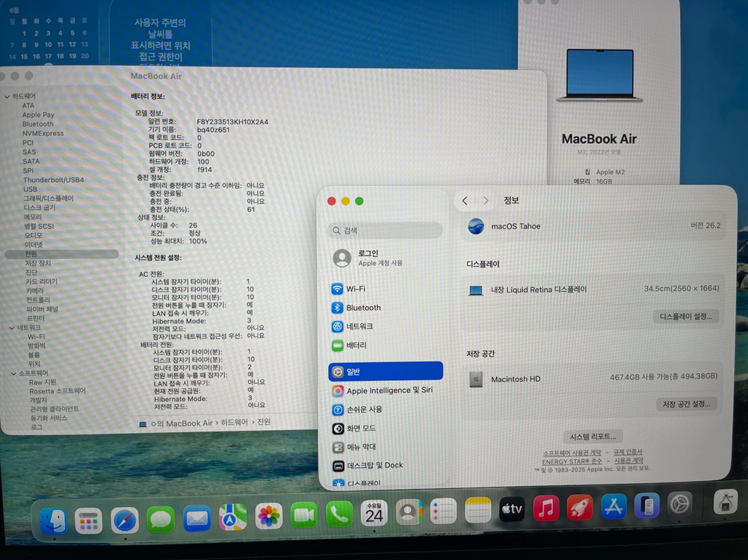This screenshot has width=748, height=560.
Task: Open Apple Intelligence 및 Siri settings
Action: tap(386, 391)
